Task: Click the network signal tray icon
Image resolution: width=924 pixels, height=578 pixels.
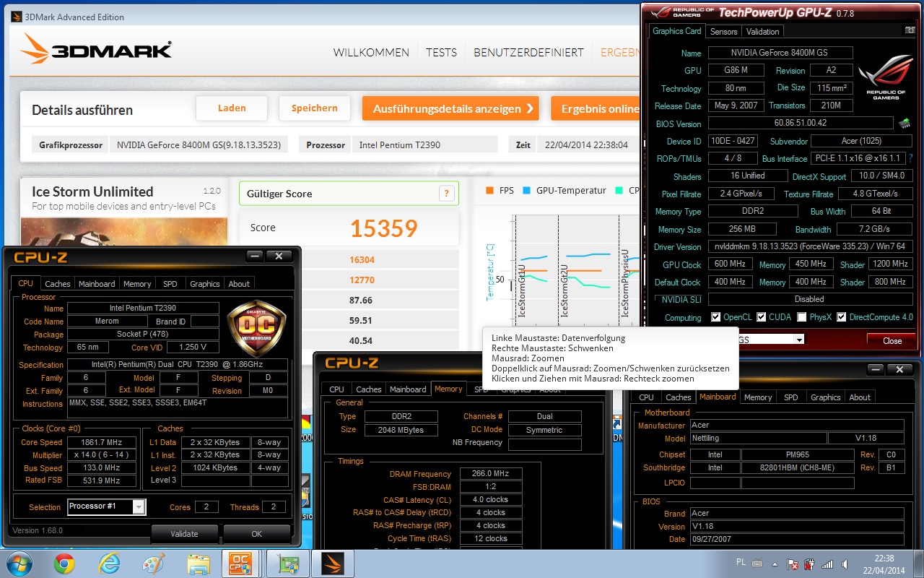Action: click(827, 564)
